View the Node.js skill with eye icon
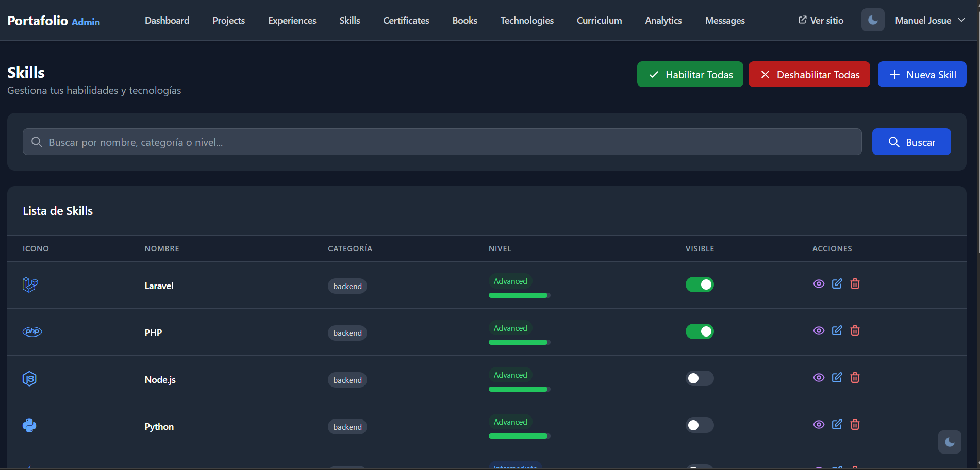Screen dimensions: 980x470 pos(819,378)
